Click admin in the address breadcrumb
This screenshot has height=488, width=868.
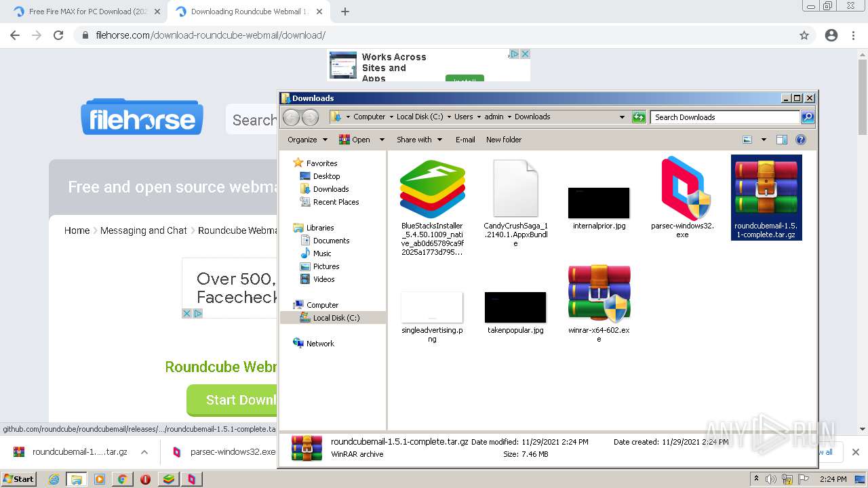tap(494, 117)
